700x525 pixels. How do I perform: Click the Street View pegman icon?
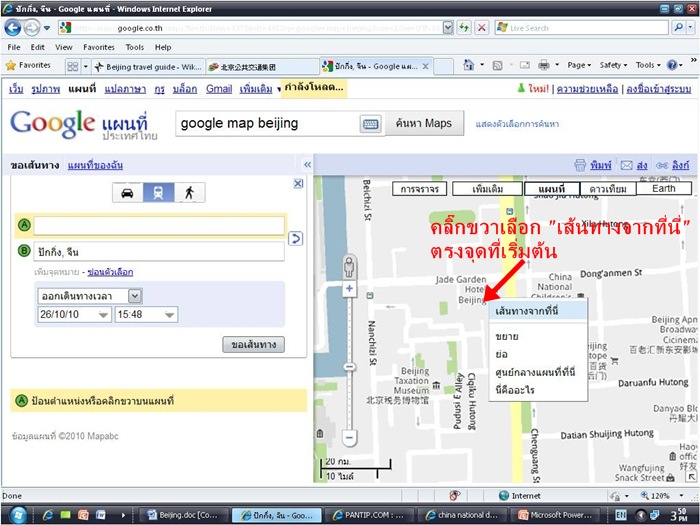349,267
